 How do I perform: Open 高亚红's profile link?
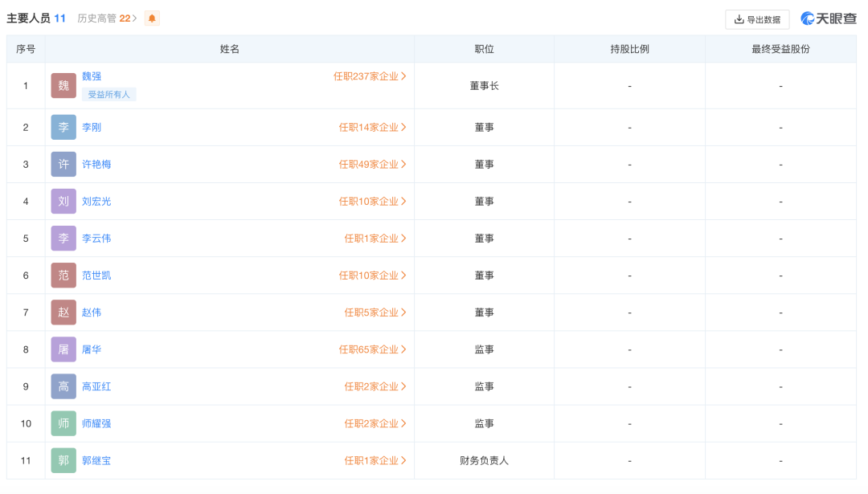(96, 386)
